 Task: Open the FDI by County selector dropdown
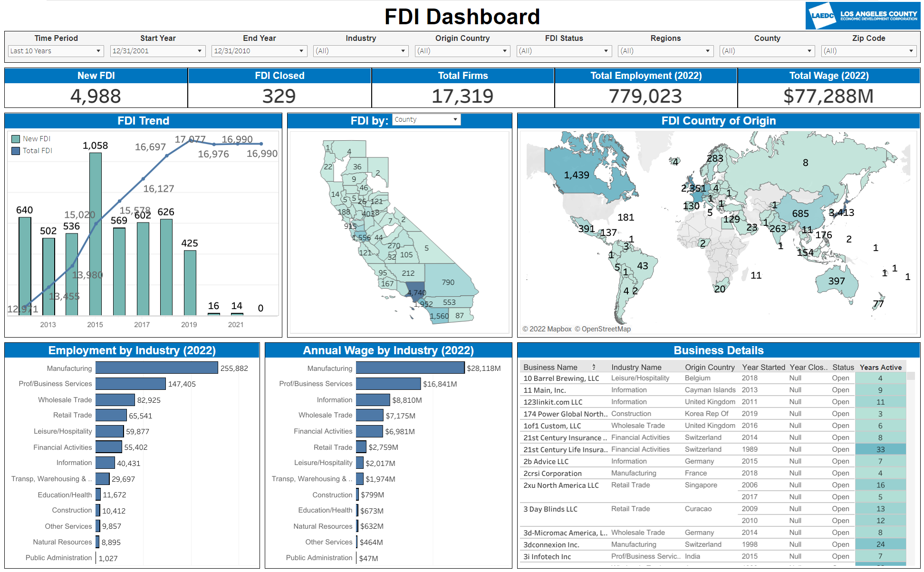pos(426,119)
